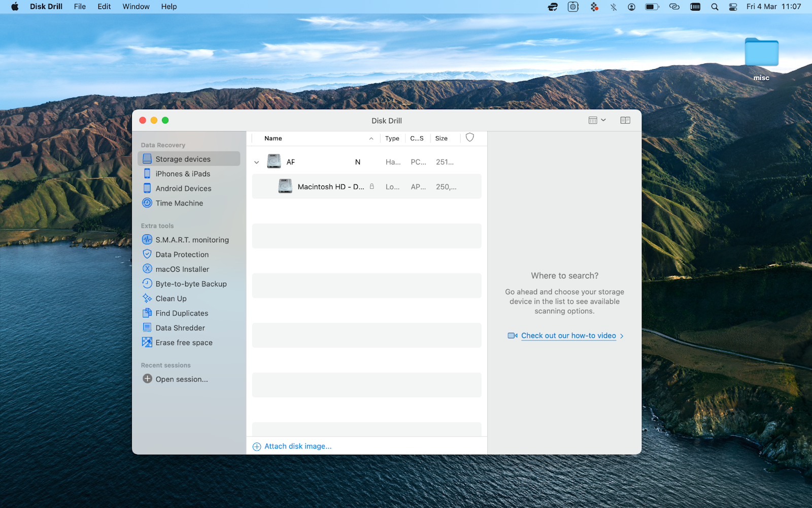Open the Data Protection tool
The image size is (812, 508).
click(181, 254)
